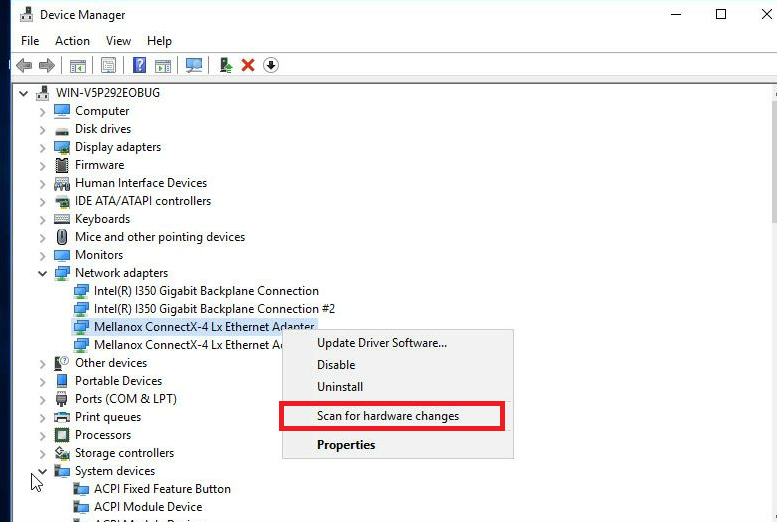
Task: Collapse the Network adapters chevron
Action: tap(43, 273)
